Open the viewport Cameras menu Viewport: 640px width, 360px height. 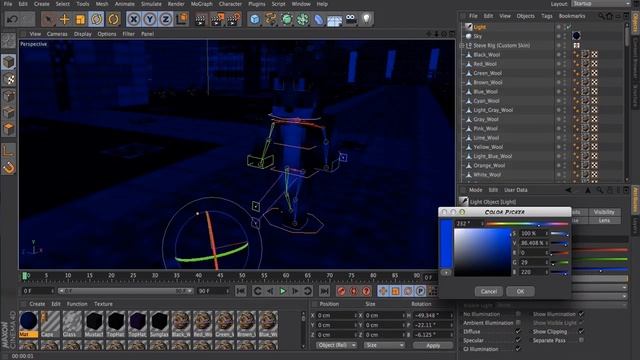pos(57,34)
